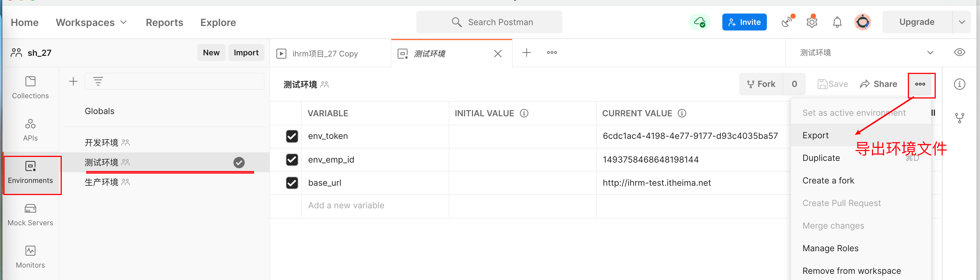Open the notifications bell
Viewport: 980px width, 280px height.
point(837,22)
